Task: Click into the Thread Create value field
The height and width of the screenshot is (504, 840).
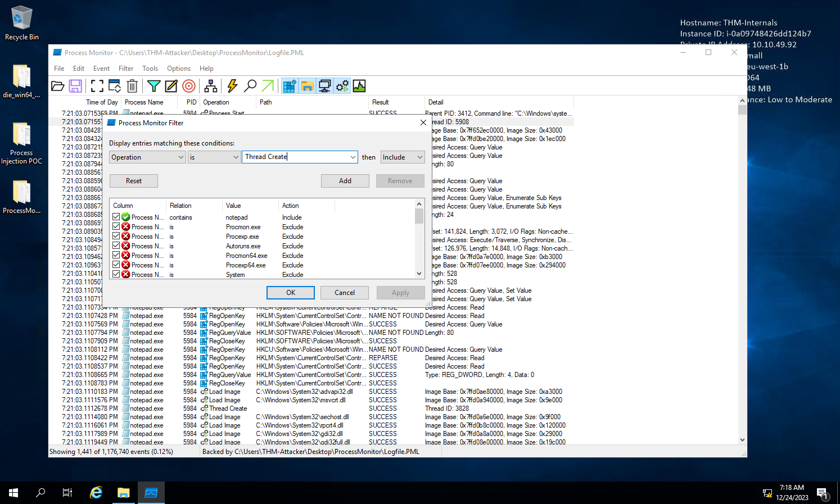Action: [x=295, y=157]
